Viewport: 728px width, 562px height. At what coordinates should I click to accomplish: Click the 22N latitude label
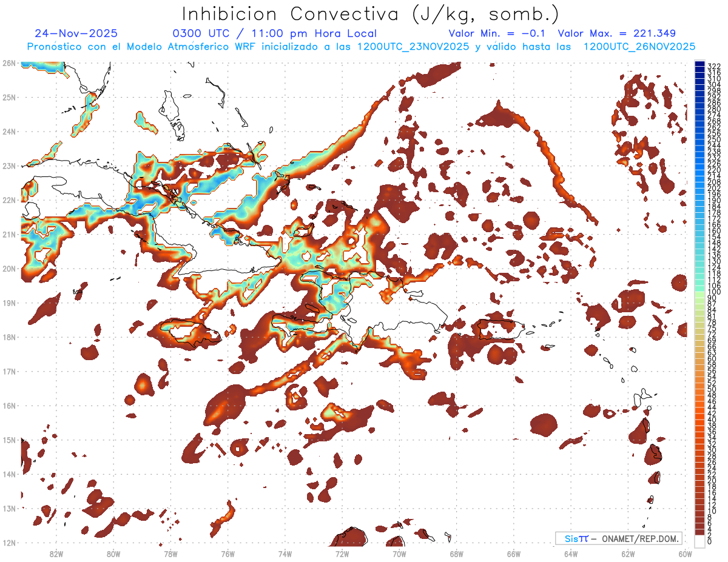click(x=8, y=200)
